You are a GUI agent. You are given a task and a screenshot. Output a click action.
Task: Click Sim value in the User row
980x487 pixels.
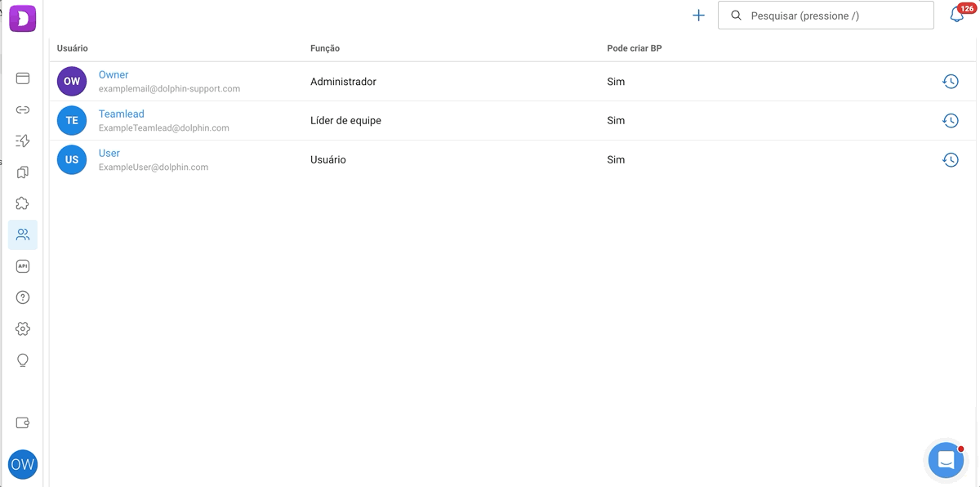(616, 160)
